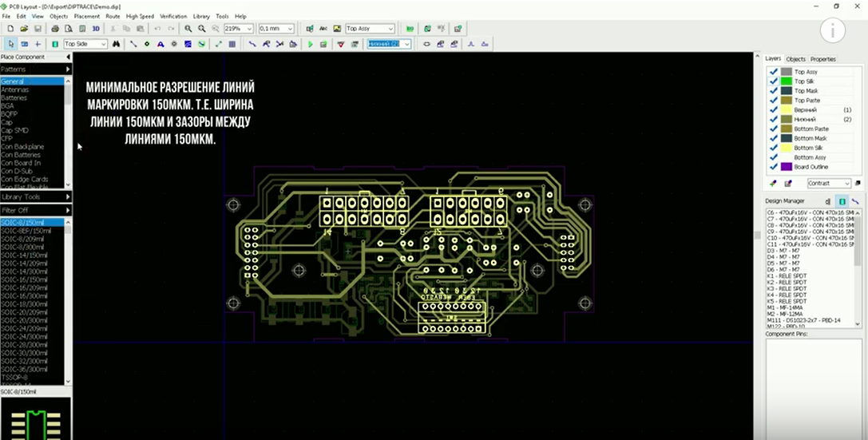The width and height of the screenshot is (868, 440).
Task: Toggle the Top Mask layer visibility
Action: tap(774, 91)
